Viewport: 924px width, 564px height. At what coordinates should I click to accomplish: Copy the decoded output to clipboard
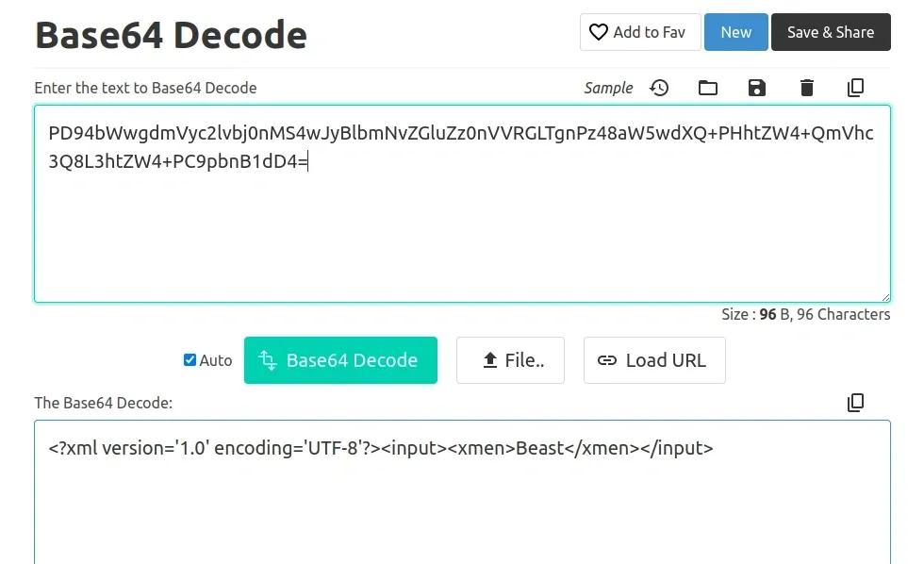tap(855, 403)
